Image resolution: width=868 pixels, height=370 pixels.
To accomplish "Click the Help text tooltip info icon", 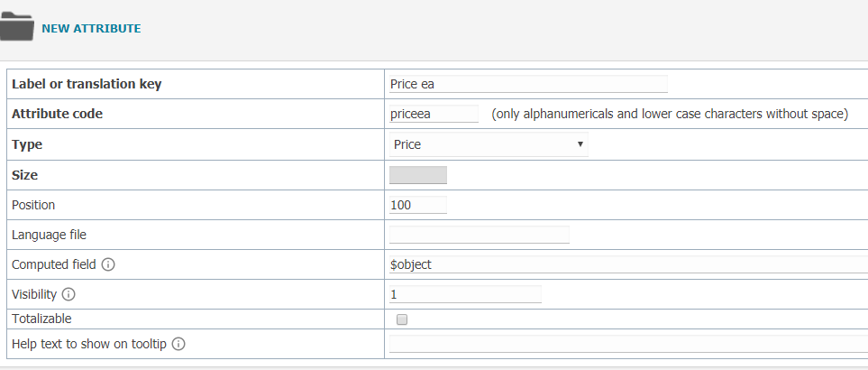I will [x=178, y=344].
